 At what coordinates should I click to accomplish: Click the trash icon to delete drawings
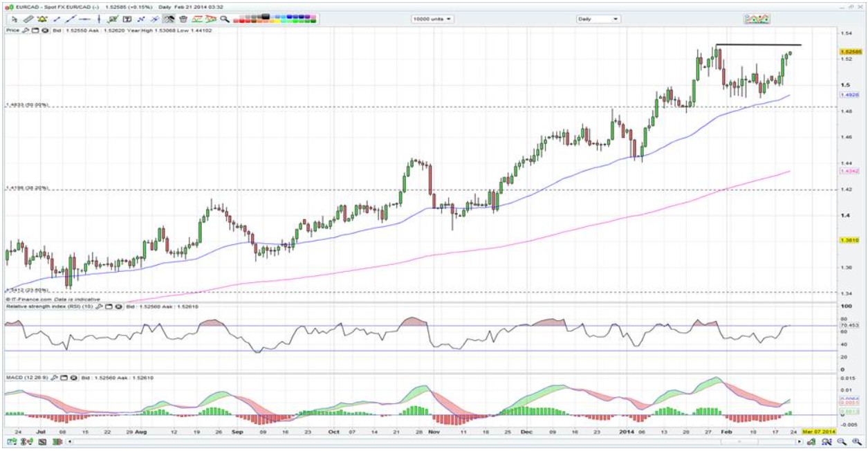click(x=183, y=19)
